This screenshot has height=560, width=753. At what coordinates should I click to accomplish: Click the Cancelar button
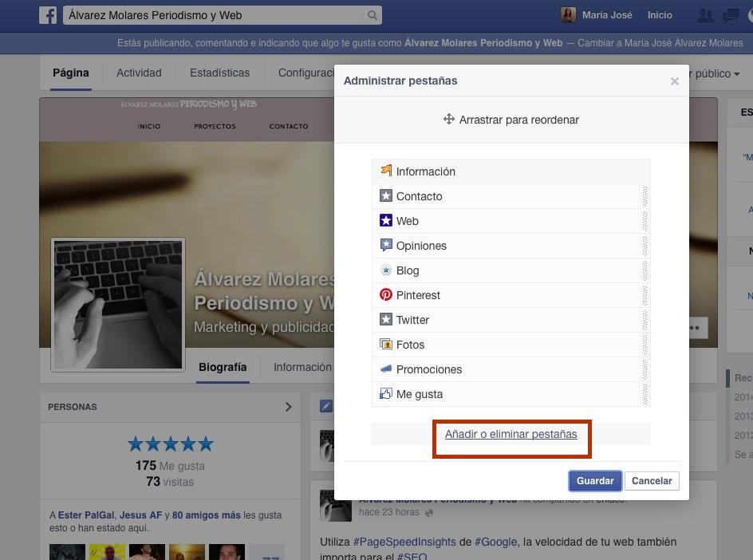(x=652, y=481)
